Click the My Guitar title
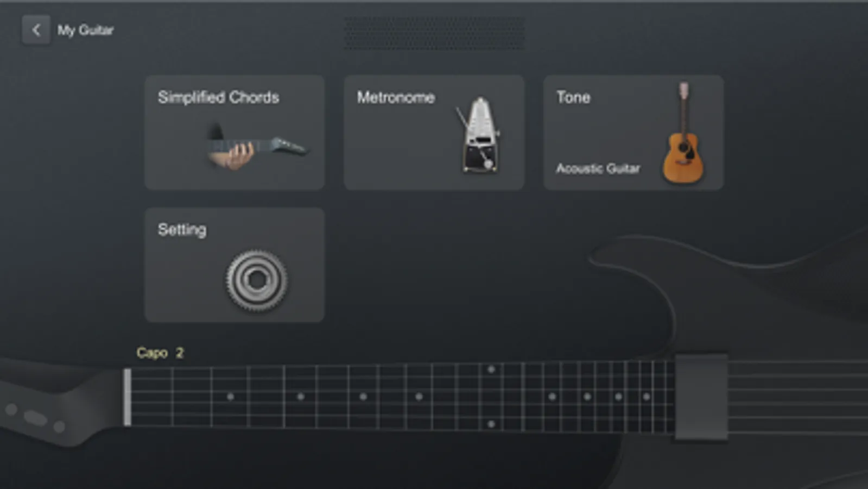Viewport: 868px width, 489px height. tap(85, 30)
